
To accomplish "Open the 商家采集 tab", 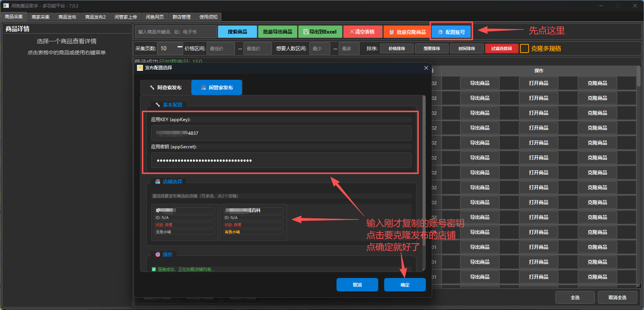I will point(41,17).
